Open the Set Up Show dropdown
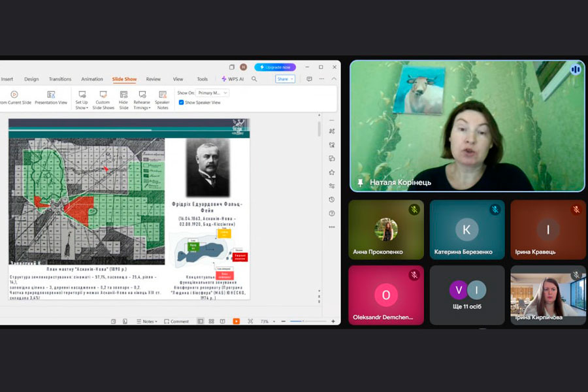 pyautogui.click(x=82, y=100)
